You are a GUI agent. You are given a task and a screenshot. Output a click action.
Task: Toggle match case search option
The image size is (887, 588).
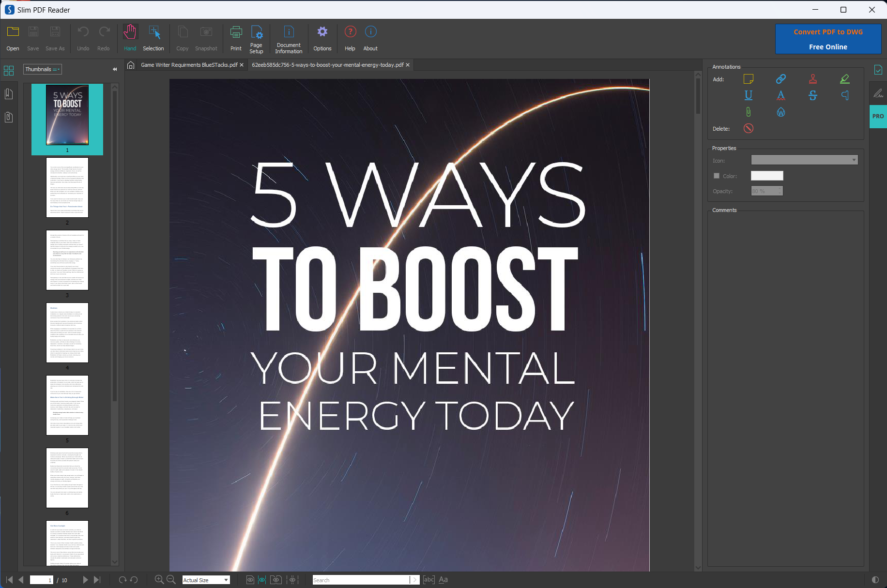tap(443, 580)
